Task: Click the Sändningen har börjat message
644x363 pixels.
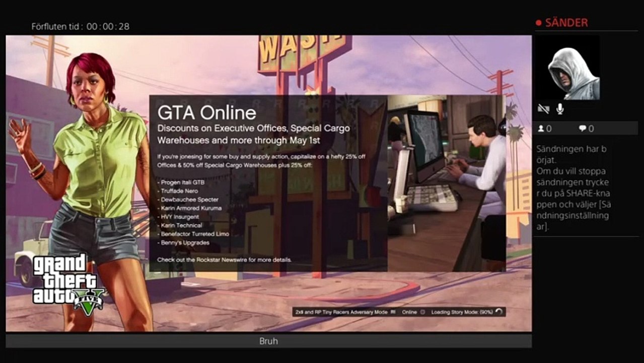Action: click(571, 154)
